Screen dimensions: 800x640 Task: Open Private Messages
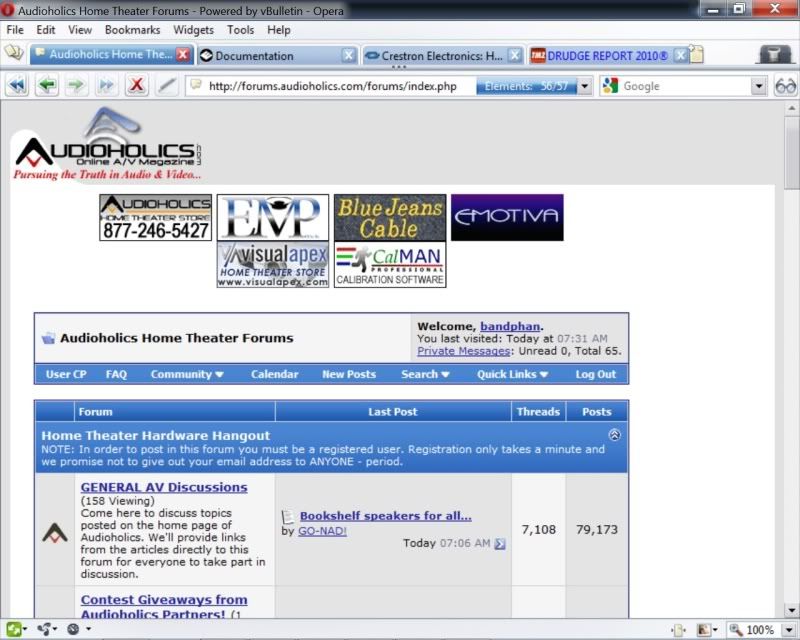463,351
